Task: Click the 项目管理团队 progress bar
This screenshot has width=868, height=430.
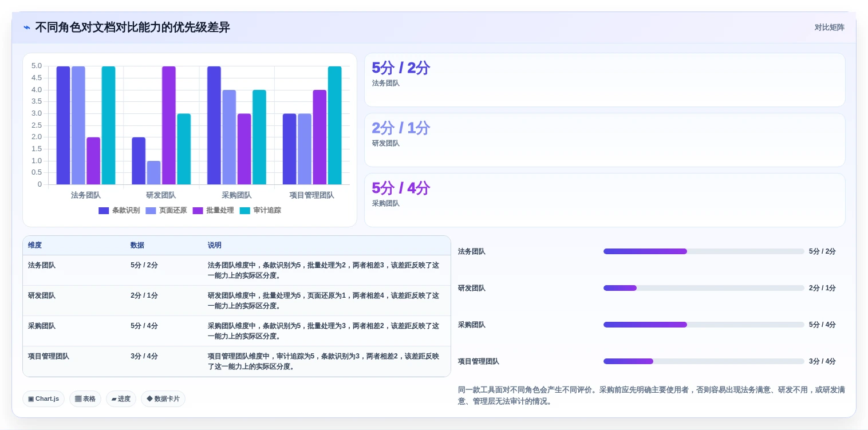Action: coord(704,361)
